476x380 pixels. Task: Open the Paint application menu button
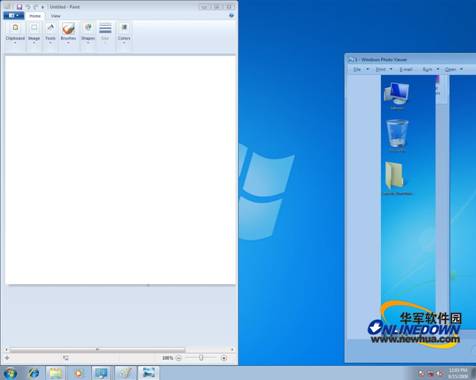click(14, 16)
